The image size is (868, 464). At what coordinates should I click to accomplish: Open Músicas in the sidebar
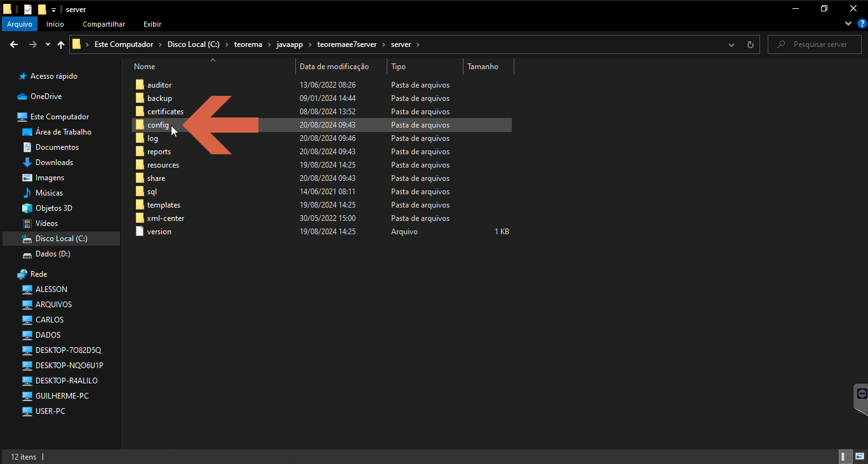(49, 193)
